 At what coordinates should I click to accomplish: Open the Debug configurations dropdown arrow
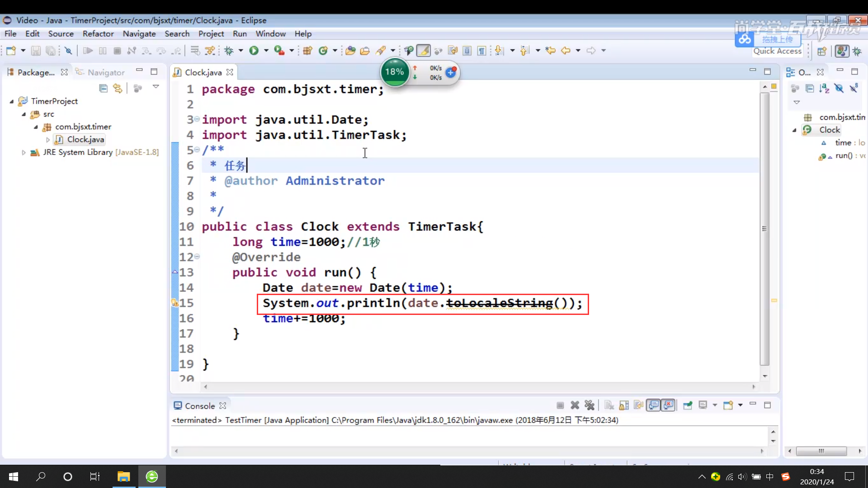[x=241, y=51]
